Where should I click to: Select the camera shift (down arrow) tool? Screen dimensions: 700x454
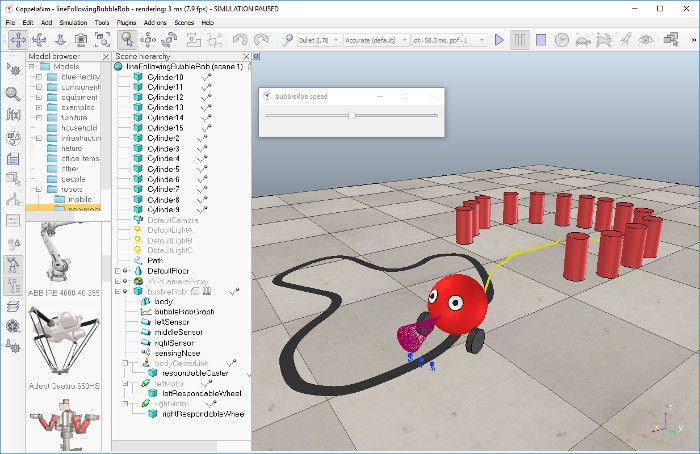60,40
